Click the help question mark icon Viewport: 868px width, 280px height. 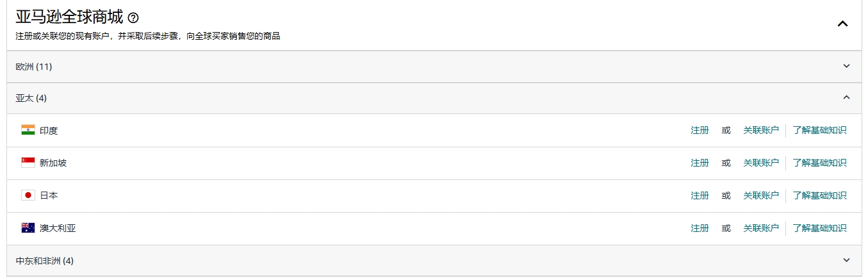(x=133, y=18)
